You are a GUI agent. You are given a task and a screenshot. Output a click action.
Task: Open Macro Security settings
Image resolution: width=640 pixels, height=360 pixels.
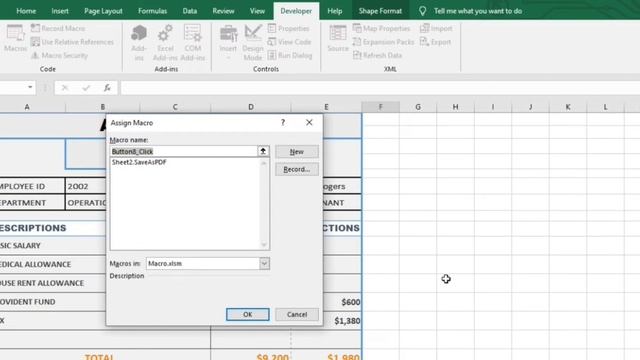click(x=60, y=55)
